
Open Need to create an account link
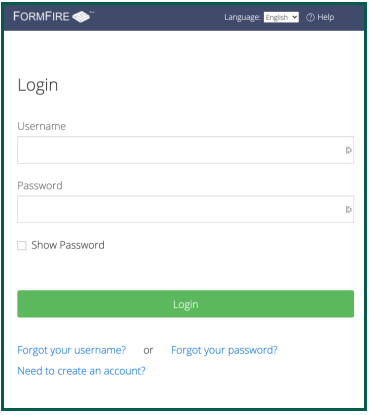click(x=81, y=371)
